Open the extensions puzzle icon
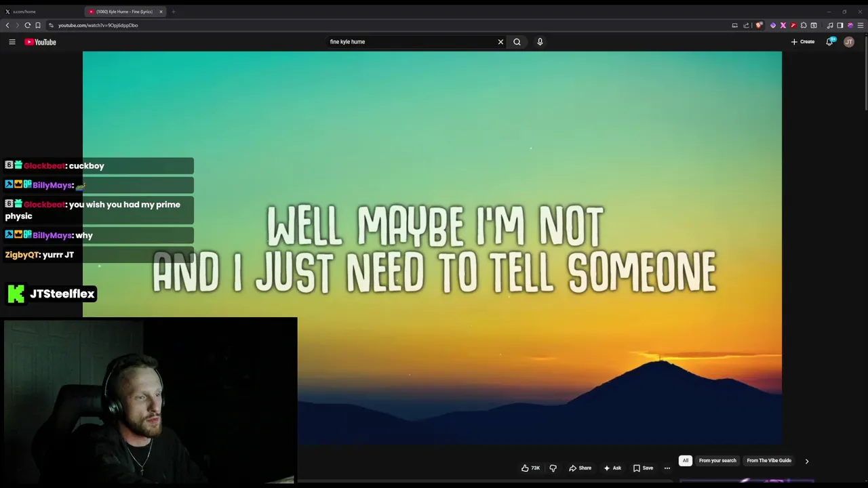This screenshot has height=488, width=868. tap(804, 25)
